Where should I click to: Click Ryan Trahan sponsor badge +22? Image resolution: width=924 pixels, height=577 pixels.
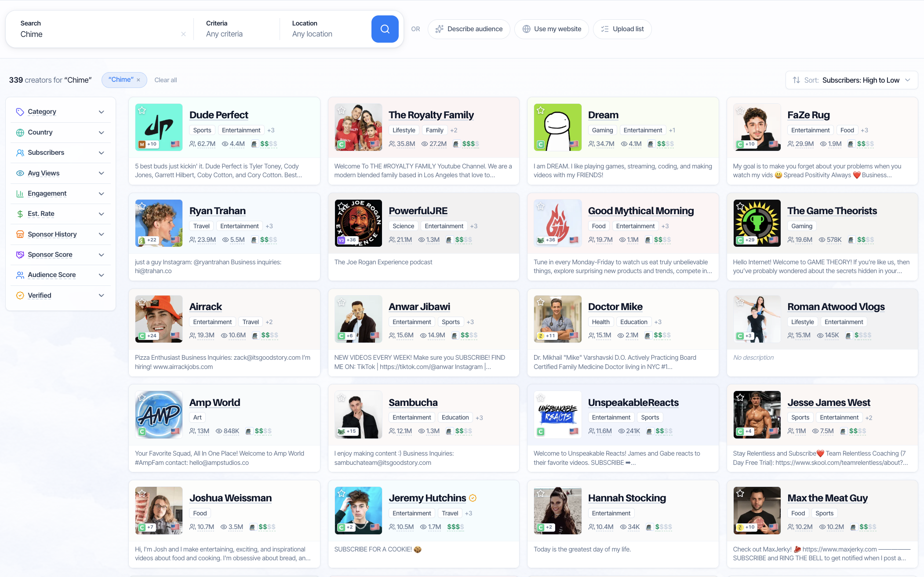(x=148, y=240)
